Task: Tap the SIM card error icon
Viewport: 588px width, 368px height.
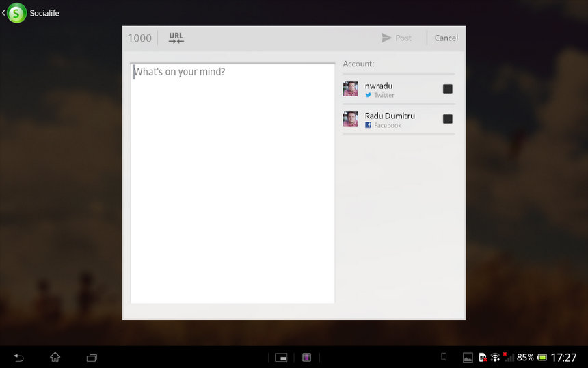Action: (x=483, y=358)
